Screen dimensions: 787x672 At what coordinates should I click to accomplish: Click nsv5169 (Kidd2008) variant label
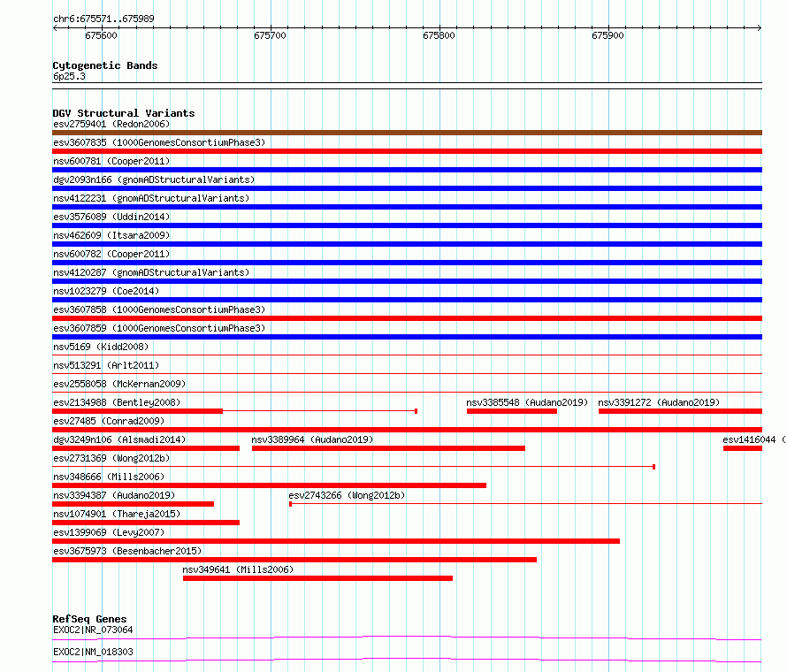(101, 347)
